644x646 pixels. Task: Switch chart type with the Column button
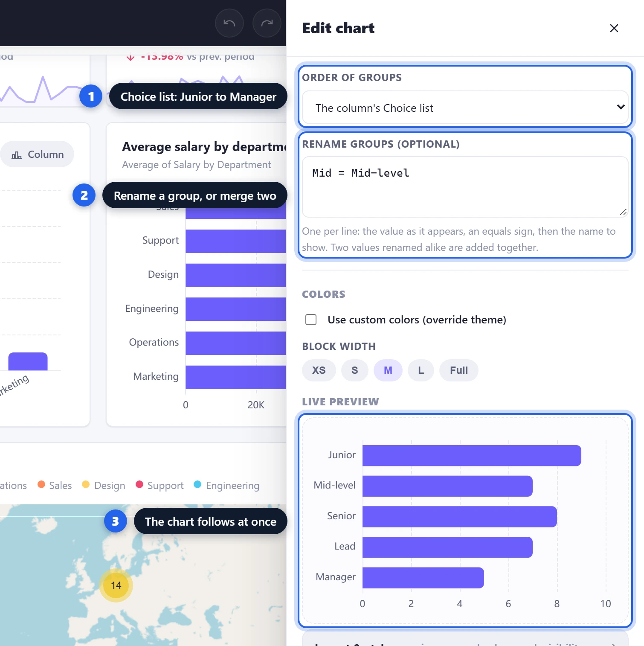(x=37, y=154)
